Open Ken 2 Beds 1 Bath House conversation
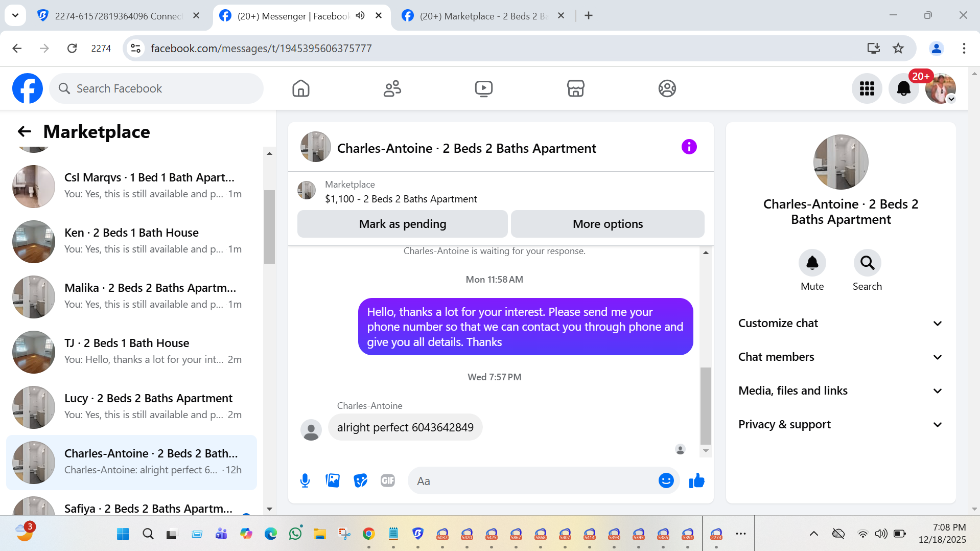Viewport: 980px width, 551px height. click(131, 241)
